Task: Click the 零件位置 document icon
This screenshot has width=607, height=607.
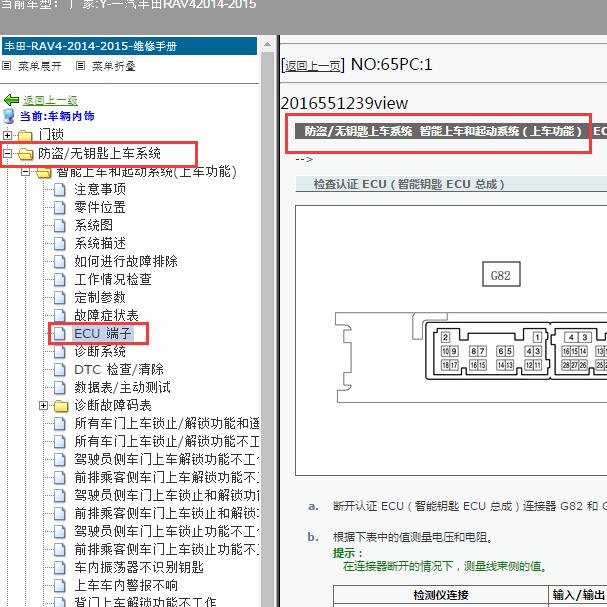Action: point(59,207)
